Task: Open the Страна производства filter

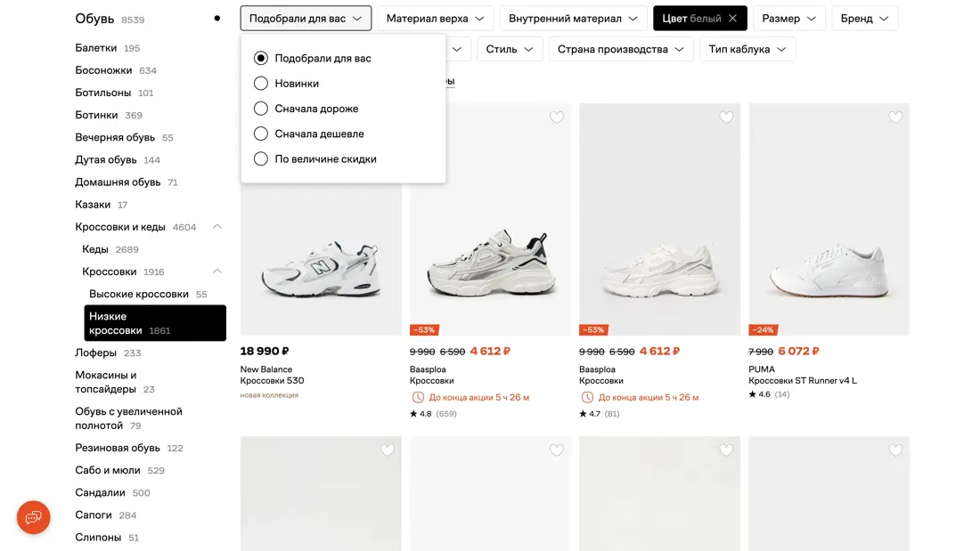Action: (x=620, y=50)
